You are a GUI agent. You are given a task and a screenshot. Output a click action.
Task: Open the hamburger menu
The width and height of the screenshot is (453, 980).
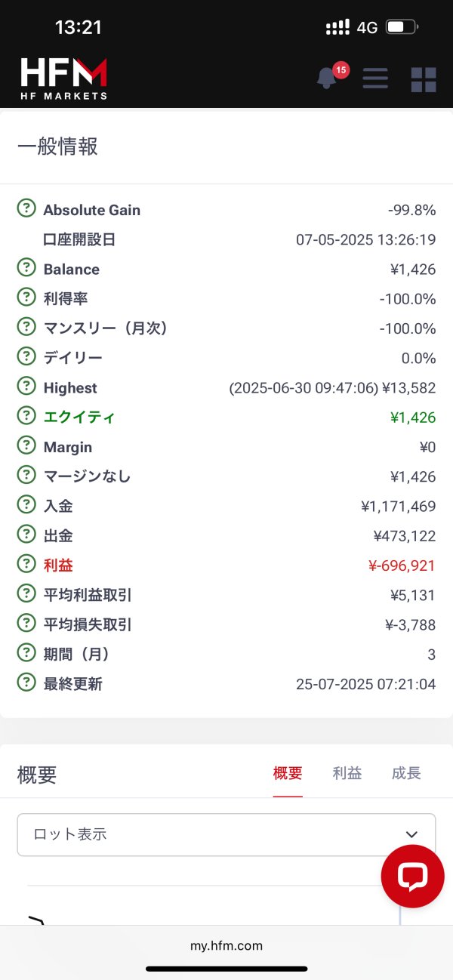click(375, 79)
